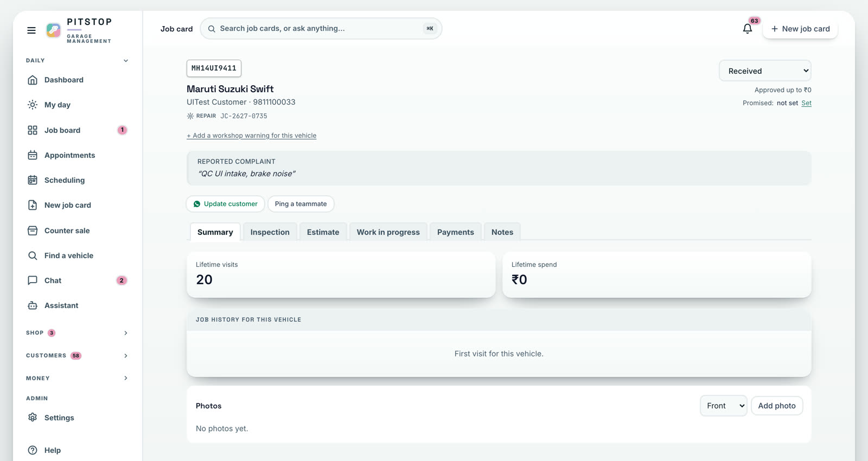
Task: Open Job board grid icon
Action: (x=33, y=130)
